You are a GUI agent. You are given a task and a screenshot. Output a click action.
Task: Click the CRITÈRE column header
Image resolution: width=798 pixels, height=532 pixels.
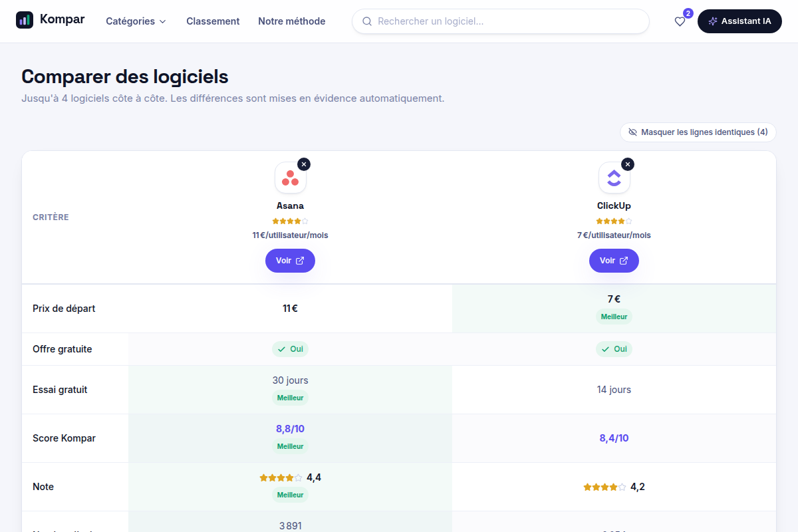point(51,217)
